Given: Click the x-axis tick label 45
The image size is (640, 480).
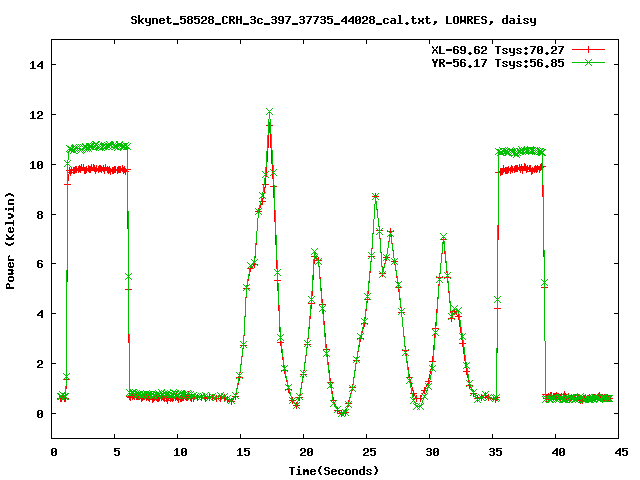Looking at the screenshot, I should click(x=622, y=452).
